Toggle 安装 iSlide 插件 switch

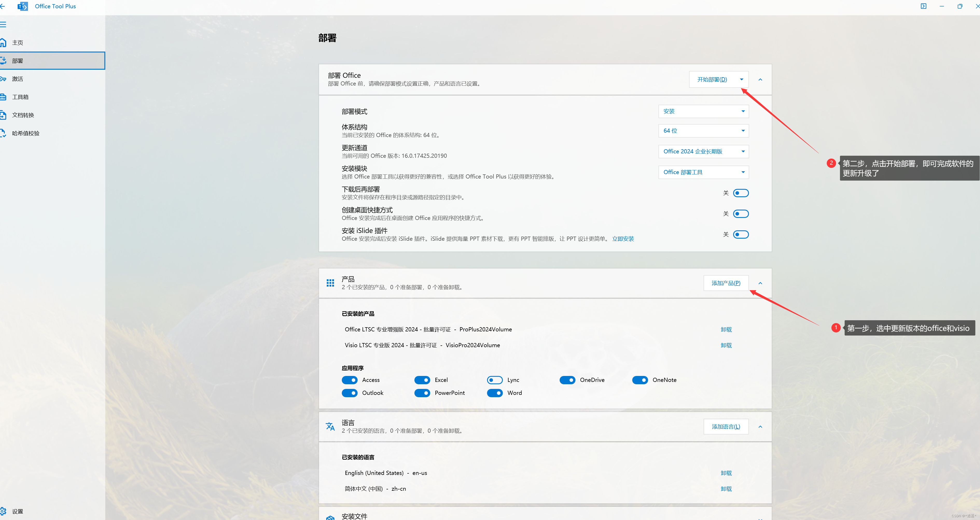click(x=741, y=234)
